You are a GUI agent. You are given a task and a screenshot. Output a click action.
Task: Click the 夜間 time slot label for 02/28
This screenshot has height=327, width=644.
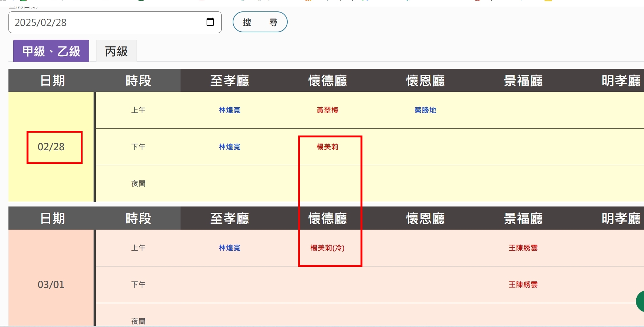[x=138, y=184]
